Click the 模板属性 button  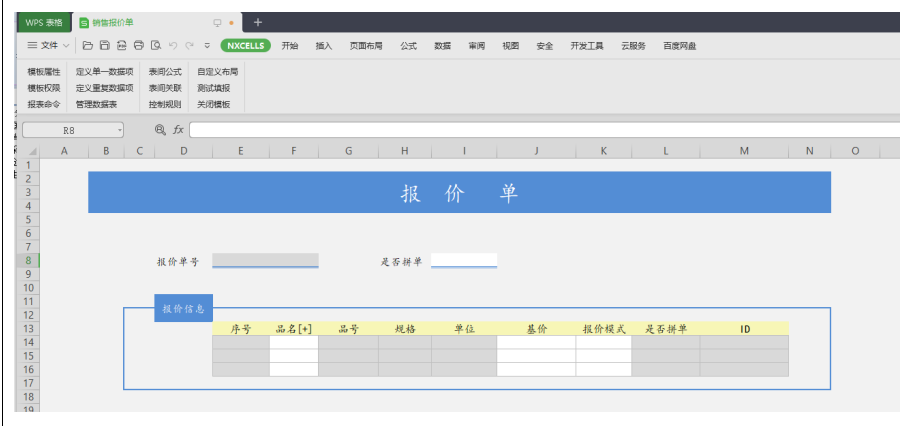44,72
